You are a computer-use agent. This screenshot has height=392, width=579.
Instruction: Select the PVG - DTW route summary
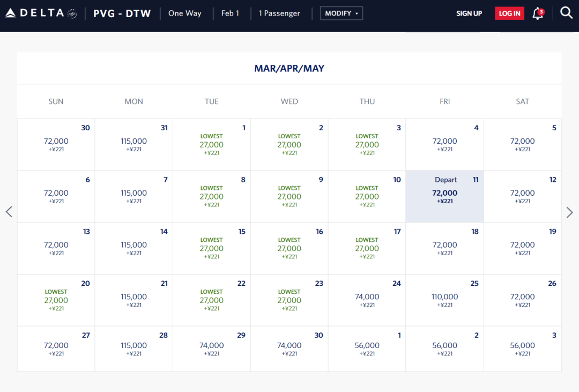click(122, 13)
